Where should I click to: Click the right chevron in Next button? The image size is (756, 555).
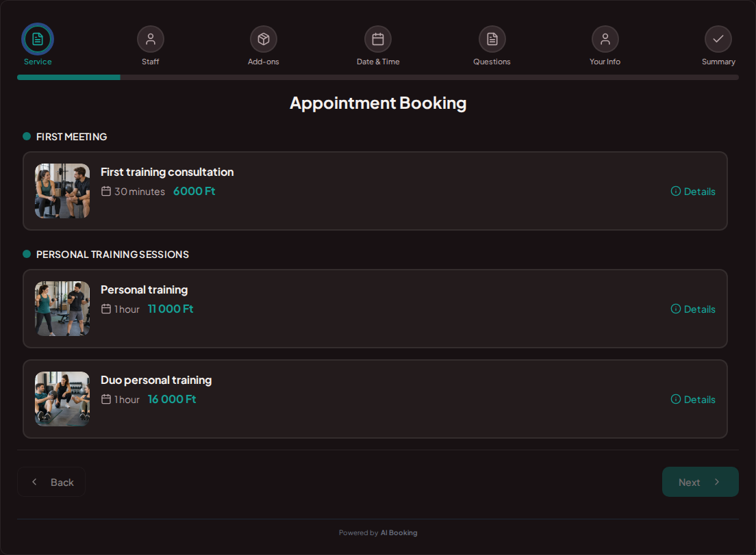pyautogui.click(x=717, y=482)
